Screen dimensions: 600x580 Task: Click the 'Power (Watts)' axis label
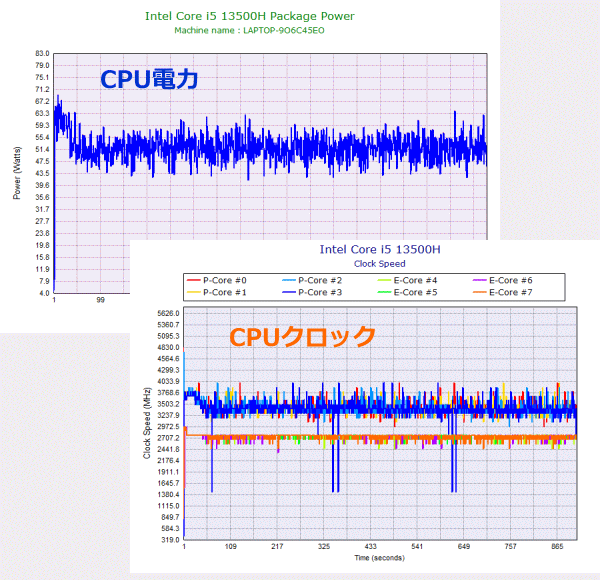coord(17,173)
